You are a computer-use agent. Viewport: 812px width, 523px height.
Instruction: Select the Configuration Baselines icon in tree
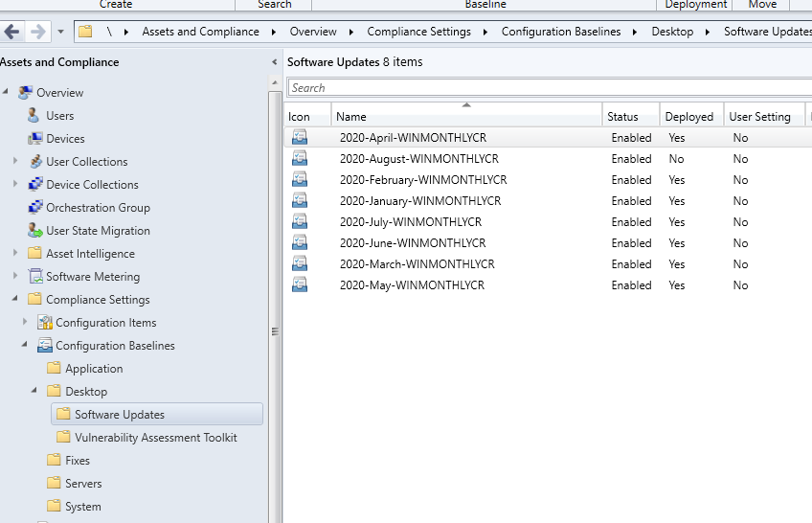[x=45, y=346]
